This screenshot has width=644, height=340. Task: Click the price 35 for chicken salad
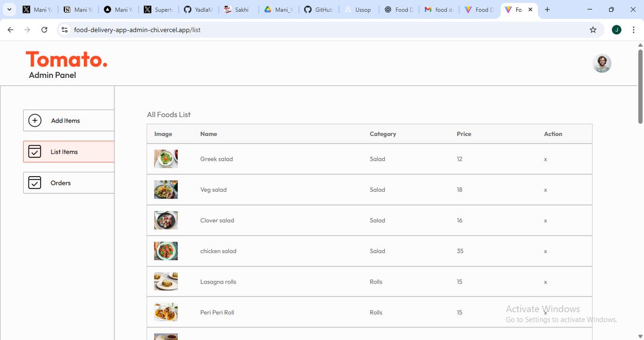coord(460,251)
